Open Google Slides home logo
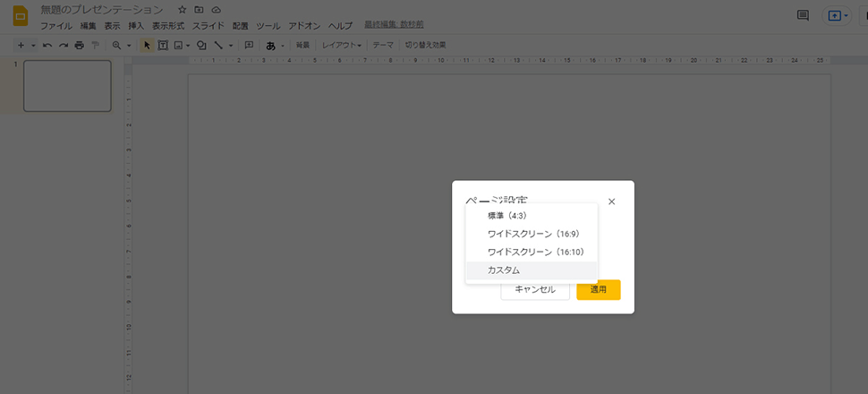The width and height of the screenshot is (868, 394). tap(20, 16)
